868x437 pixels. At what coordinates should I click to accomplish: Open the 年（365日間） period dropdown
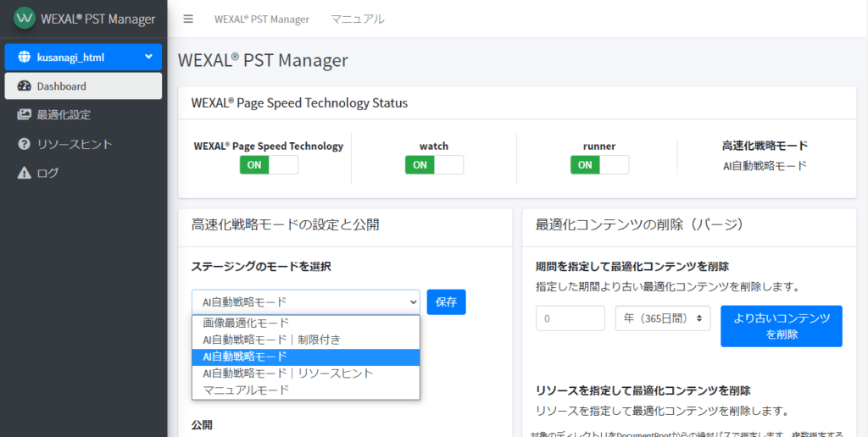pos(663,318)
